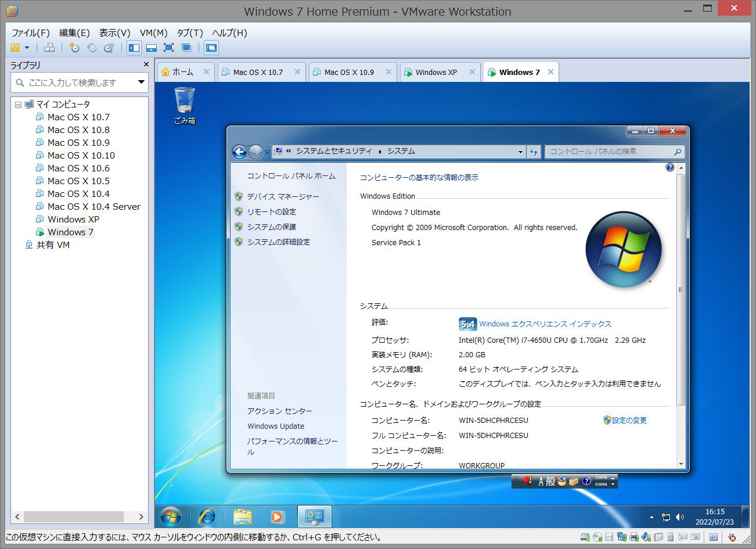Click the guest network tray icon
The width and height of the screenshot is (756, 549).
tap(666, 517)
